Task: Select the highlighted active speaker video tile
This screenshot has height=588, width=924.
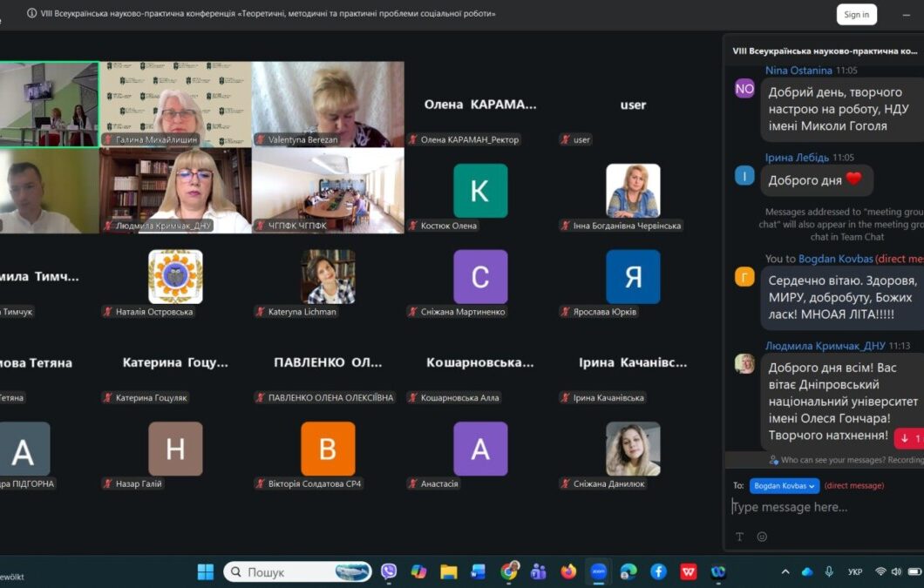Action: (49, 105)
